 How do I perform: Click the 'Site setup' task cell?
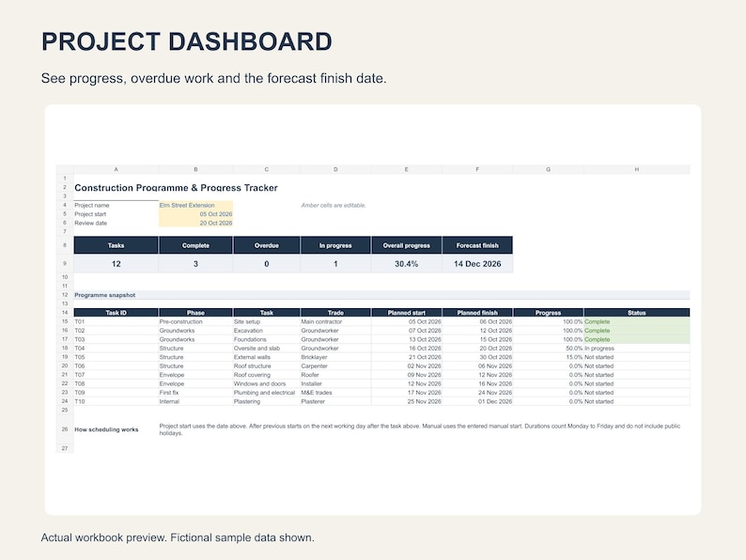click(x=267, y=321)
